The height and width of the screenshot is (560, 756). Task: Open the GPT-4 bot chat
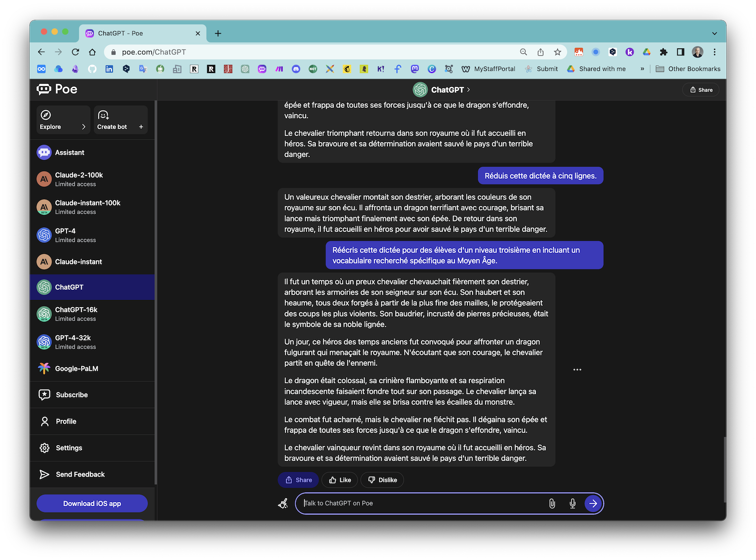[x=92, y=235]
